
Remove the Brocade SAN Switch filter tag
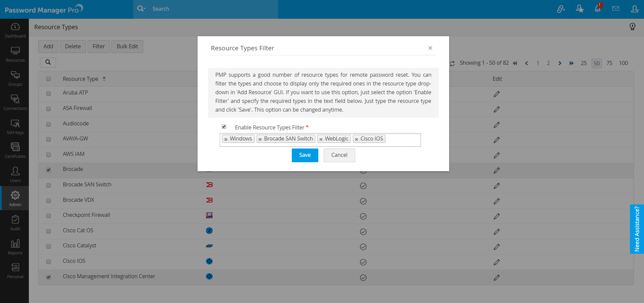260,139
